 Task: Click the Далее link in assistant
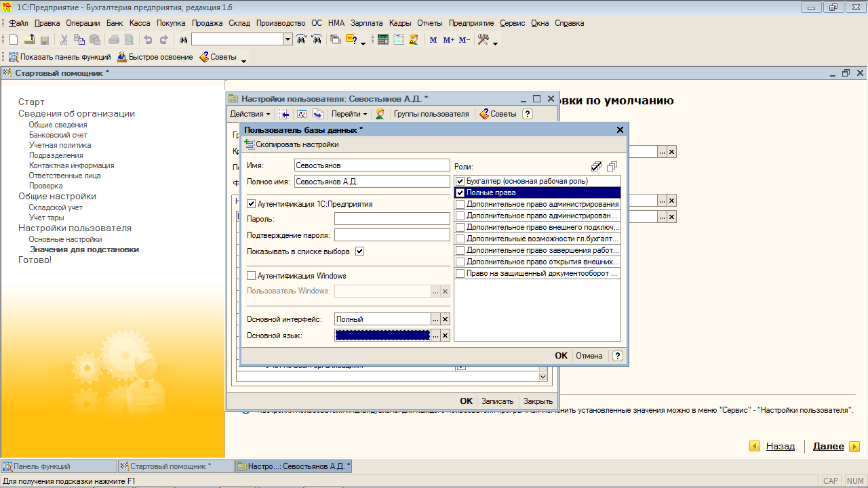[828, 447]
